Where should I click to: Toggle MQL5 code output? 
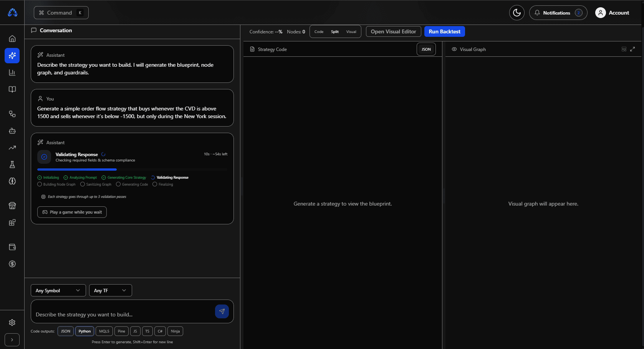coord(104,331)
